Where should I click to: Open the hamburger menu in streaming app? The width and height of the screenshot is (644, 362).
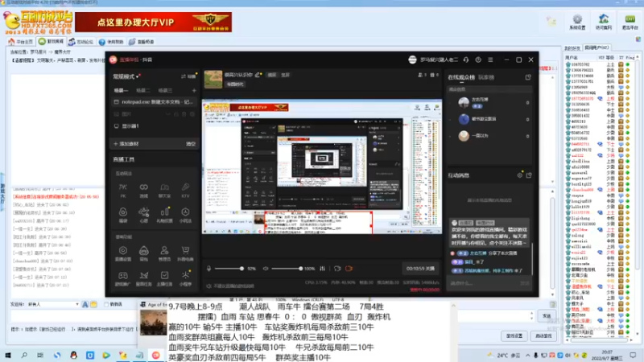[490, 60]
